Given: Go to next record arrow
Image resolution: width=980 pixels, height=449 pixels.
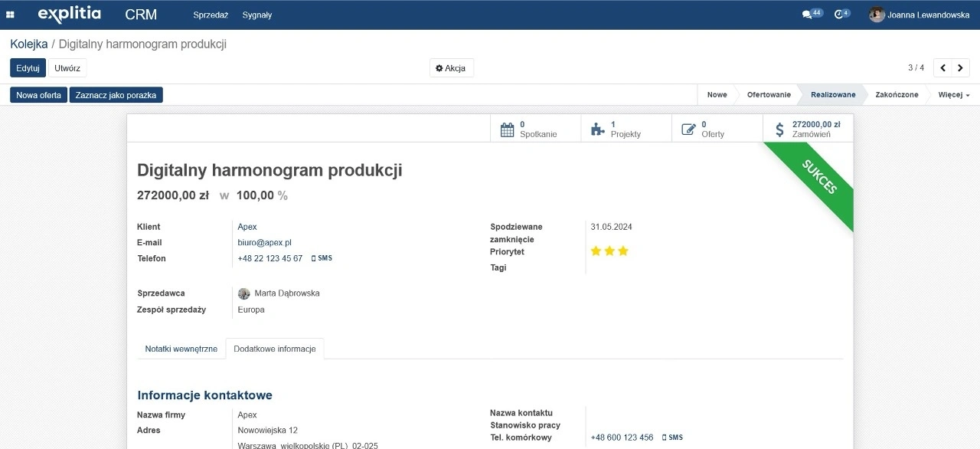Looking at the screenshot, I should [x=961, y=67].
